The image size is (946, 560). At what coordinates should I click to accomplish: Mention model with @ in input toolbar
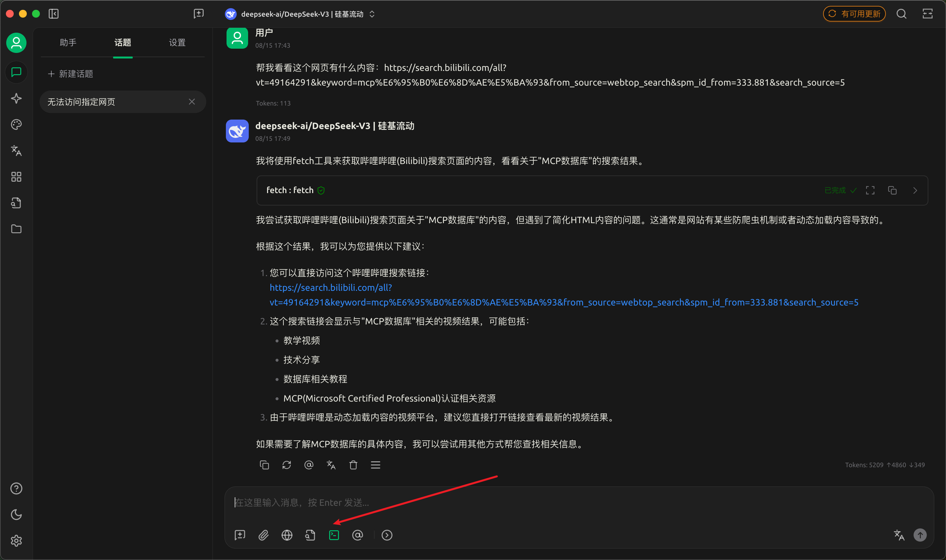point(358,535)
